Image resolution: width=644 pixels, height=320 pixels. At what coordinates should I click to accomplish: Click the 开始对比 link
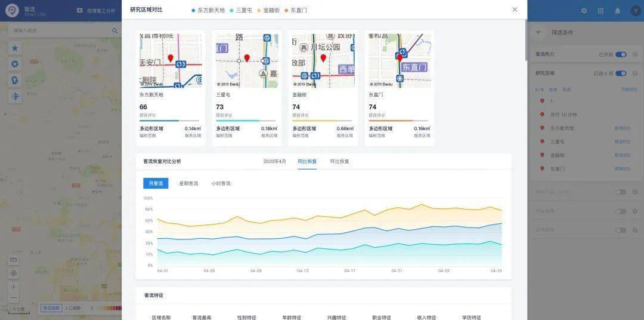pyautogui.click(x=629, y=90)
